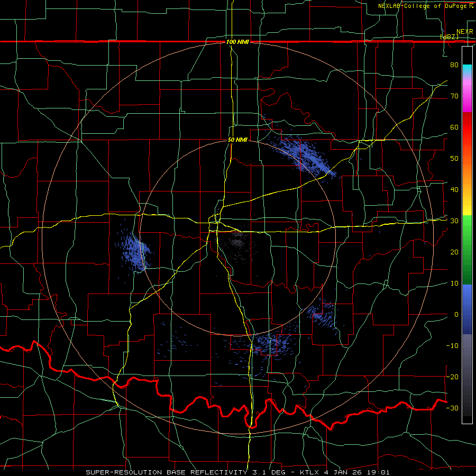Click the 0 value on dBZ scale
The image size is (476, 476).
[x=456, y=315]
